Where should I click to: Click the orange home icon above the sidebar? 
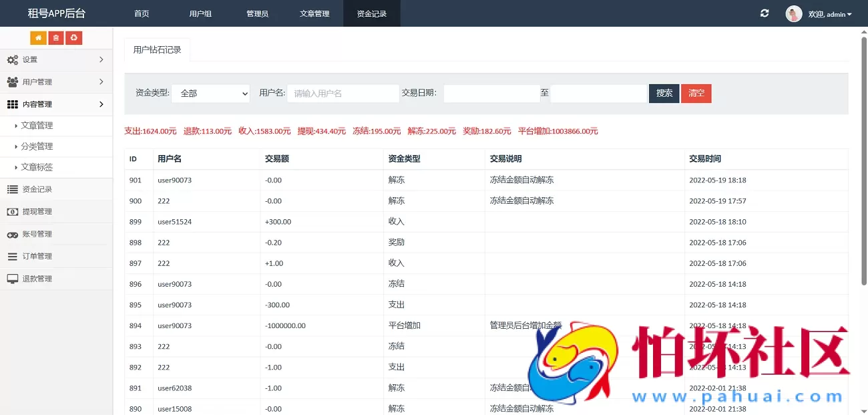pos(38,37)
